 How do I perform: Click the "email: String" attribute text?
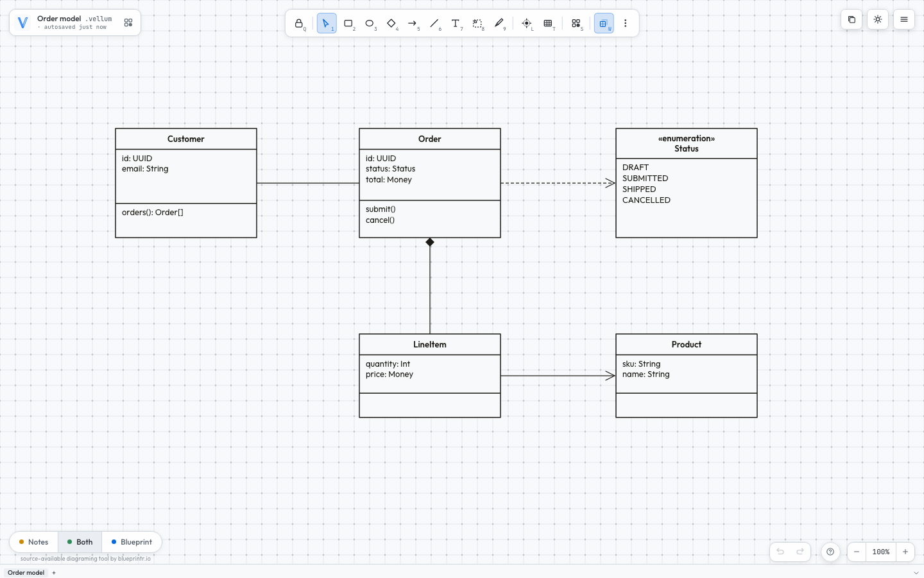[x=145, y=169]
